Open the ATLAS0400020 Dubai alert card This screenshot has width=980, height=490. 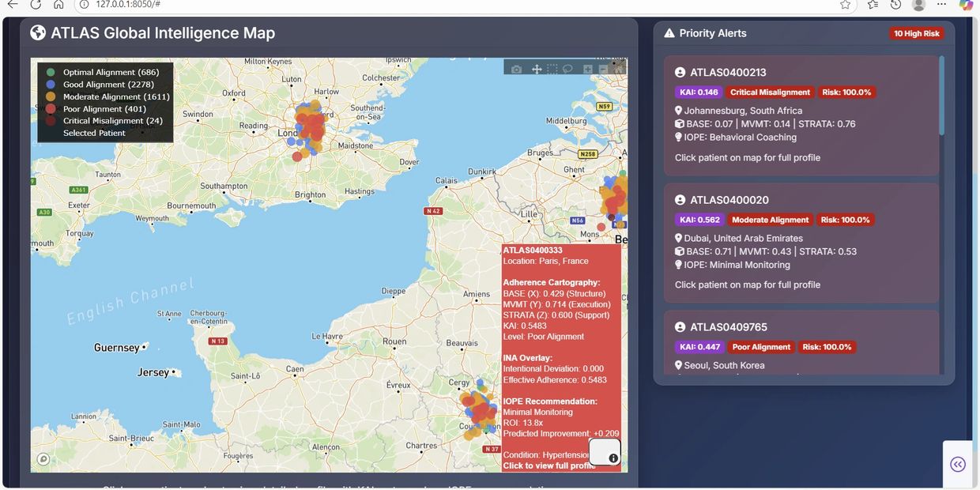point(801,242)
